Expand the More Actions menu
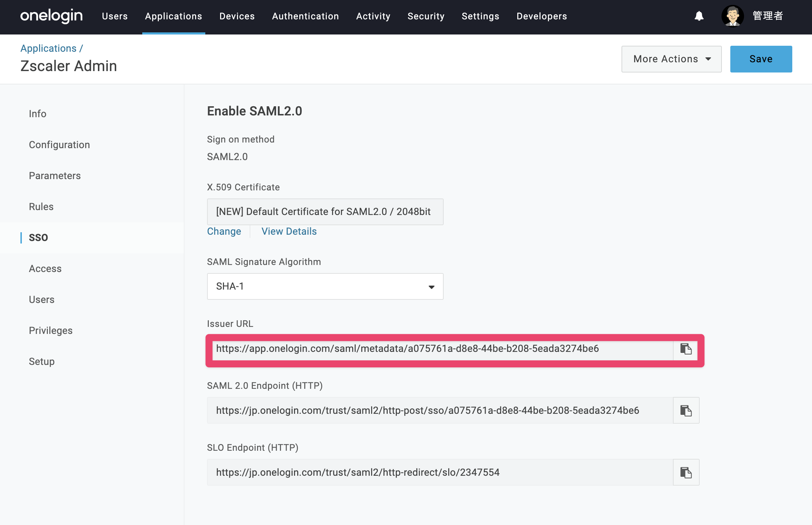The image size is (812, 525). click(672, 59)
